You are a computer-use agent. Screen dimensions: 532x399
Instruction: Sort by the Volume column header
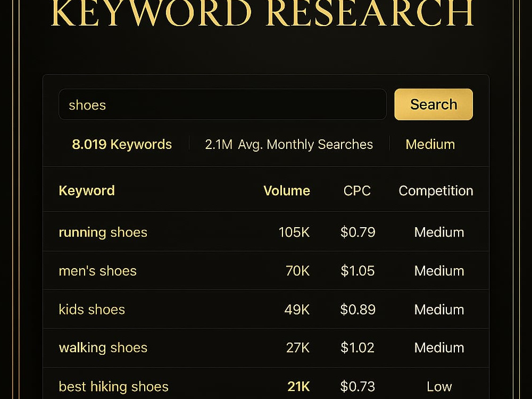pos(287,190)
